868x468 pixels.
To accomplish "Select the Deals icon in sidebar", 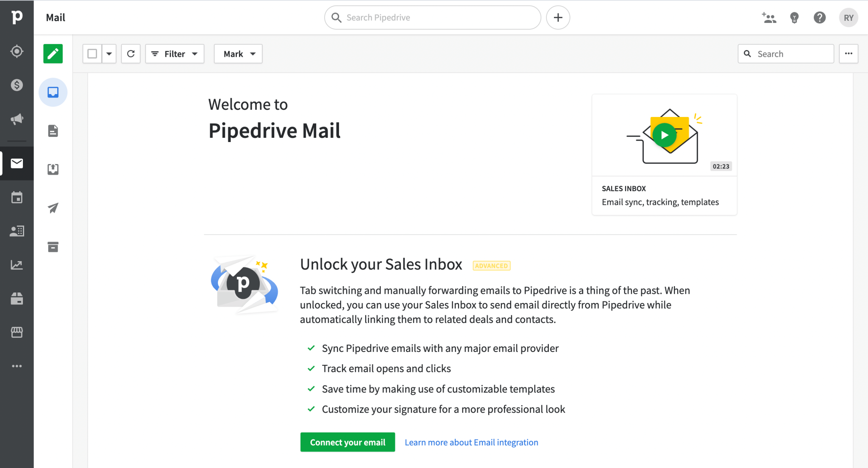I will [17, 85].
